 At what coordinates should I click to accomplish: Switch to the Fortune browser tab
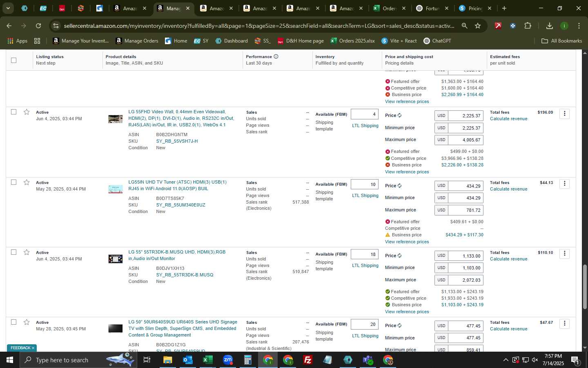click(432, 8)
